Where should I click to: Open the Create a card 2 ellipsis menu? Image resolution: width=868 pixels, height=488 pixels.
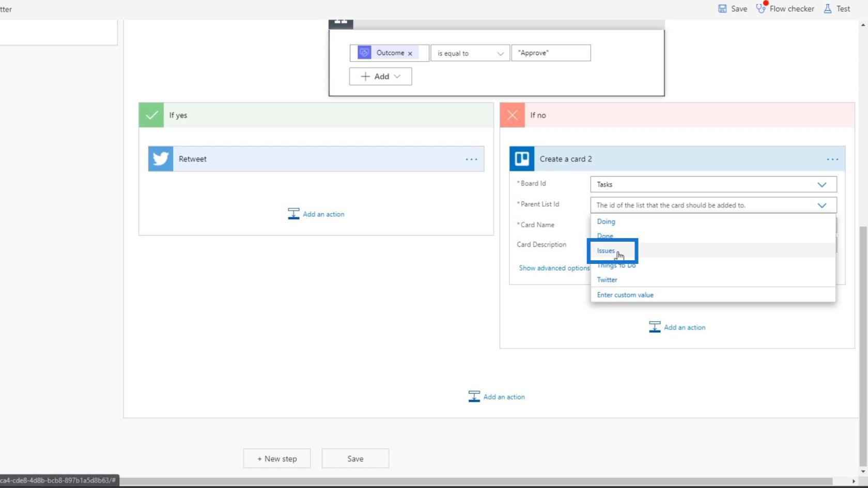coord(832,159)
